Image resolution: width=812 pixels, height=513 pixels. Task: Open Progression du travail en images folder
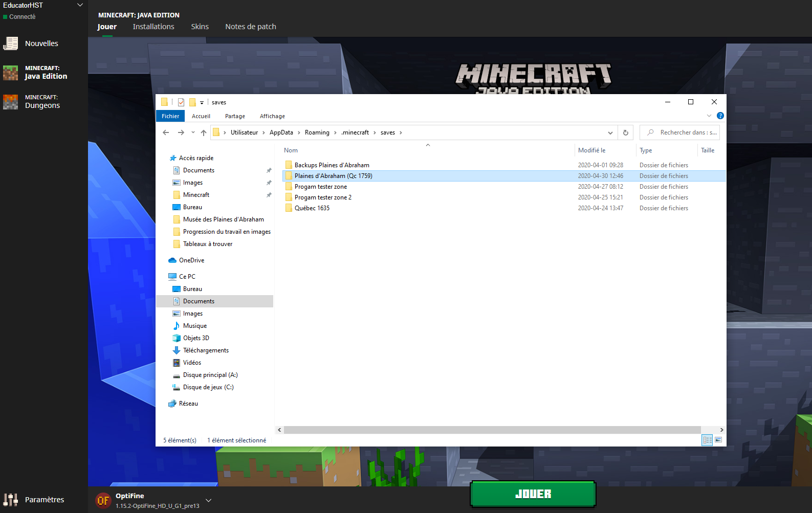coord(227,232)
